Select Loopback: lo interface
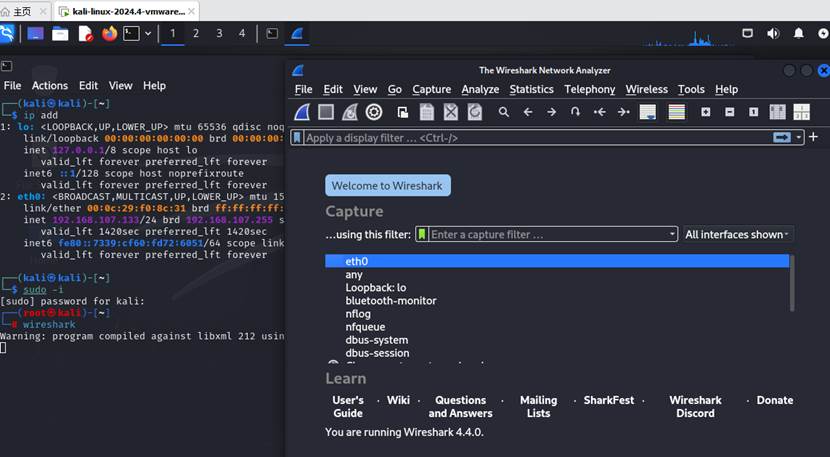 point(557,288)
